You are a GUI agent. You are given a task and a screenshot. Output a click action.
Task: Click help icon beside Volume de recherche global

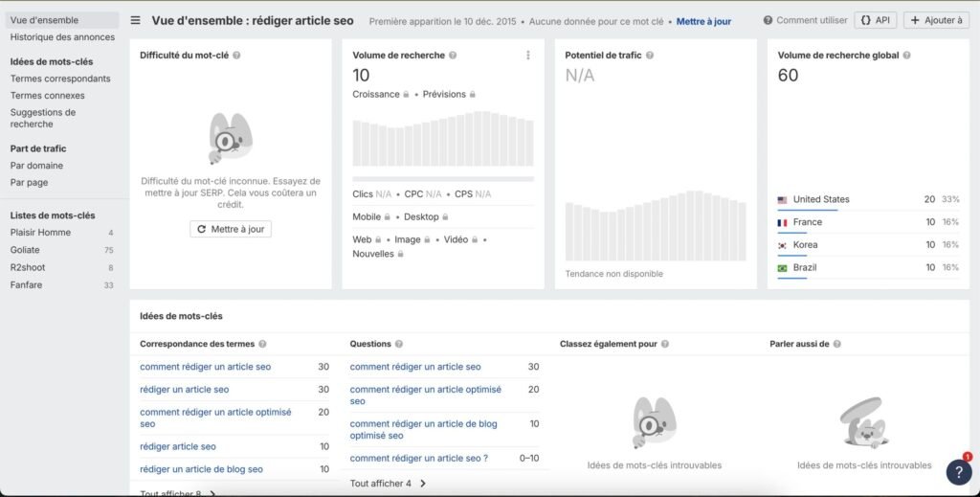click(906, 56)
